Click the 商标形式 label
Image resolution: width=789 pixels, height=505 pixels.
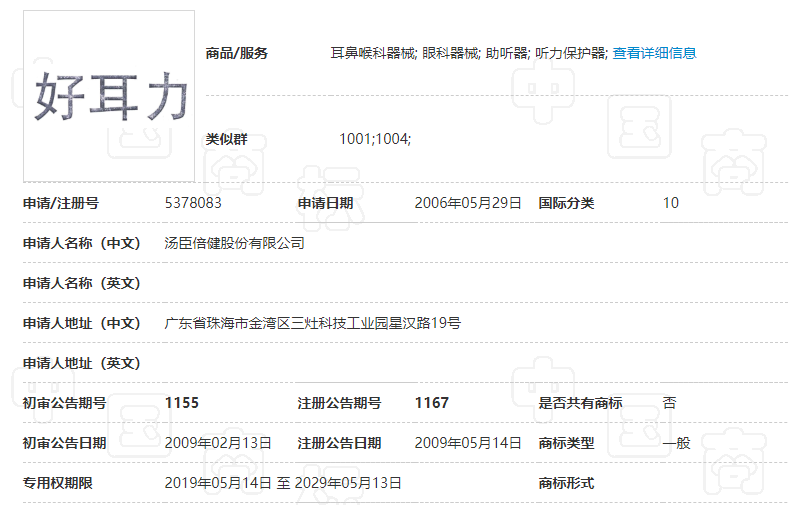point(567,483)
